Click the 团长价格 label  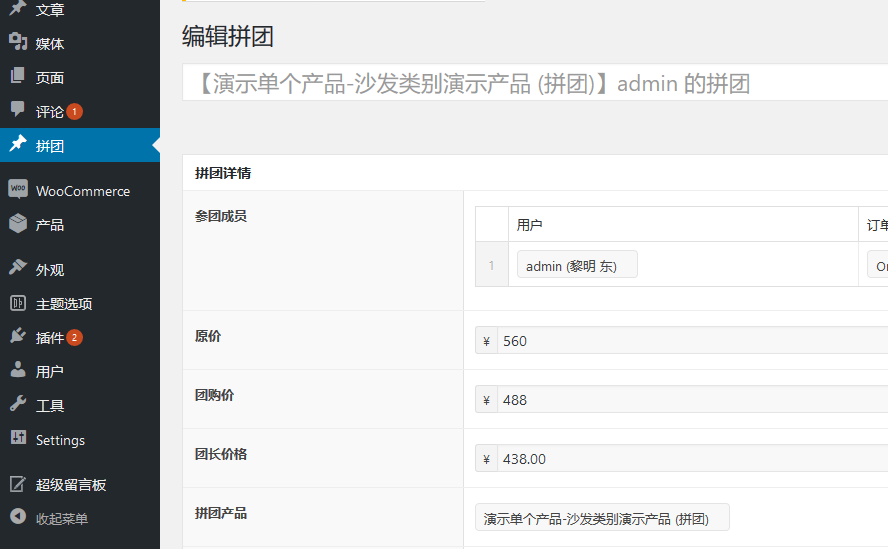click(x=221, y=454)
